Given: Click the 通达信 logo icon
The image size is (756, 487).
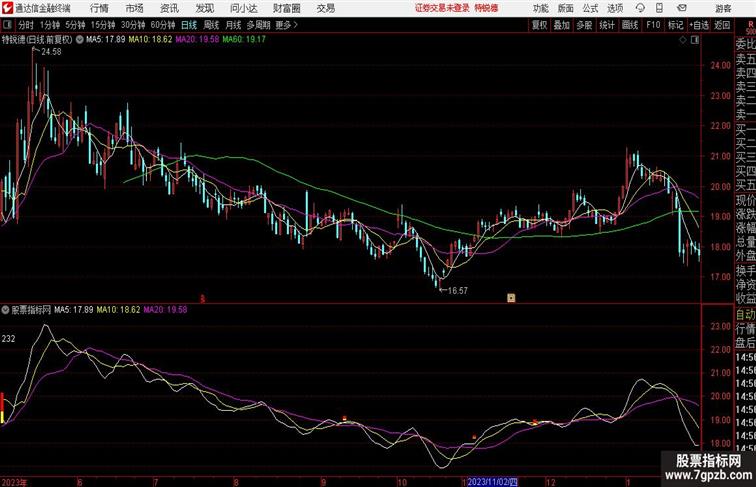Looking at the screenshot, I should point(7,8).
